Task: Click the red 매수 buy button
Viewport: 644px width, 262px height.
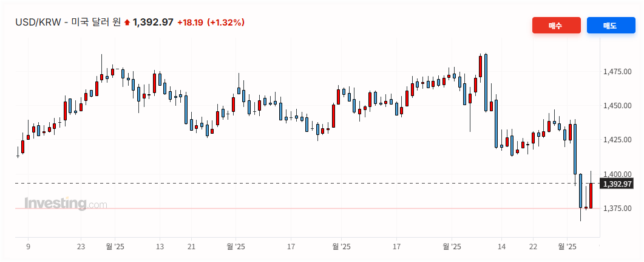Action: pyautogui.click(x=556, y=26)
